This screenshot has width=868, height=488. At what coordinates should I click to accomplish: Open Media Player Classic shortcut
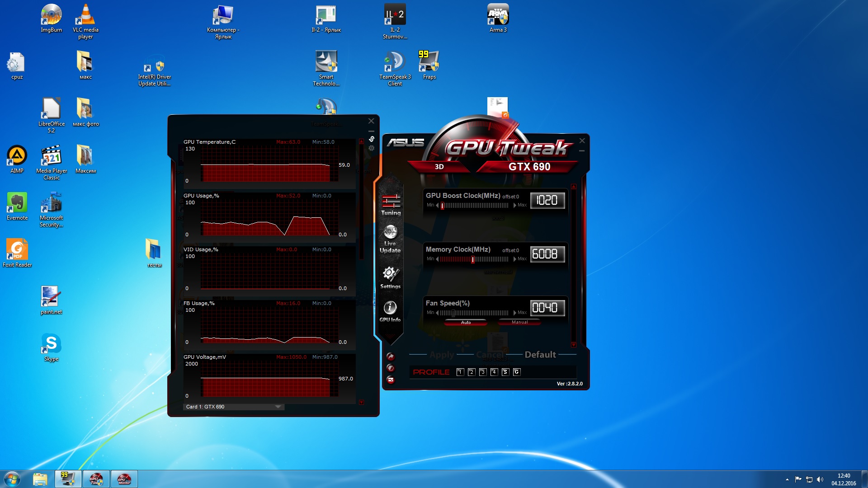(52, 163)
